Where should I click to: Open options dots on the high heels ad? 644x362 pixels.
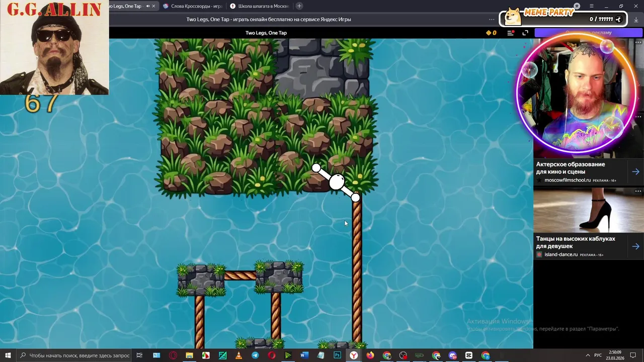click(x=638, y=191)
